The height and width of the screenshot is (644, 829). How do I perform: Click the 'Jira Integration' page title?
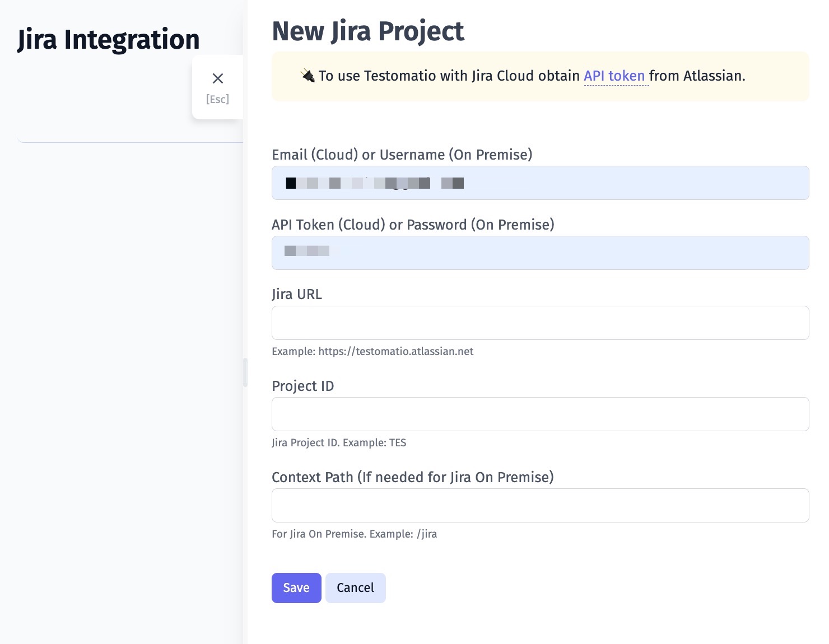109,40
